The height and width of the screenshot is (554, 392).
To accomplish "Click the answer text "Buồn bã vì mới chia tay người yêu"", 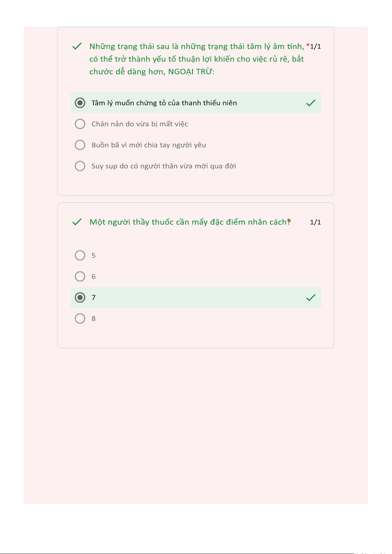I will (149, 145).
